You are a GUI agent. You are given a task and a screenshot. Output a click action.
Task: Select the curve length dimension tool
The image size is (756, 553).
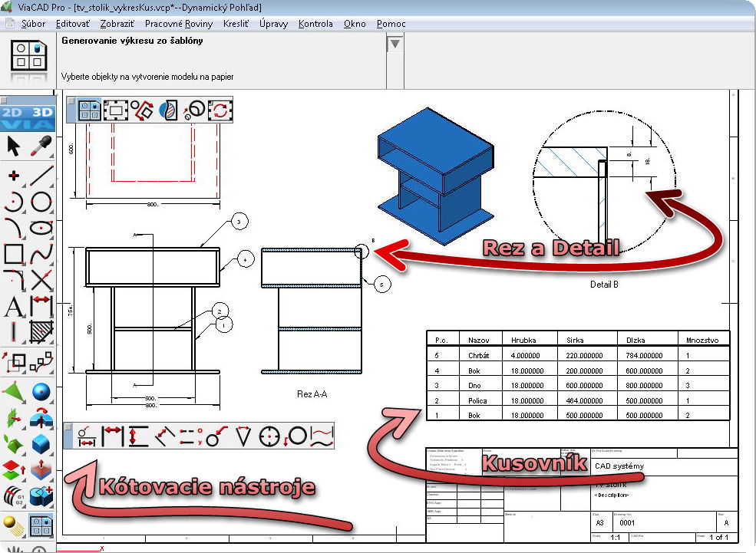(322, 436)
